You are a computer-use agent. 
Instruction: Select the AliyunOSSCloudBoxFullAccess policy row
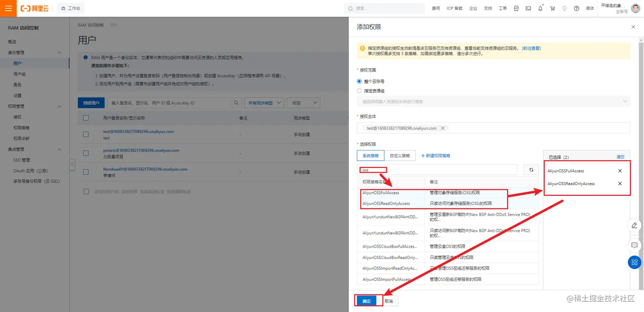click(448, 246)
